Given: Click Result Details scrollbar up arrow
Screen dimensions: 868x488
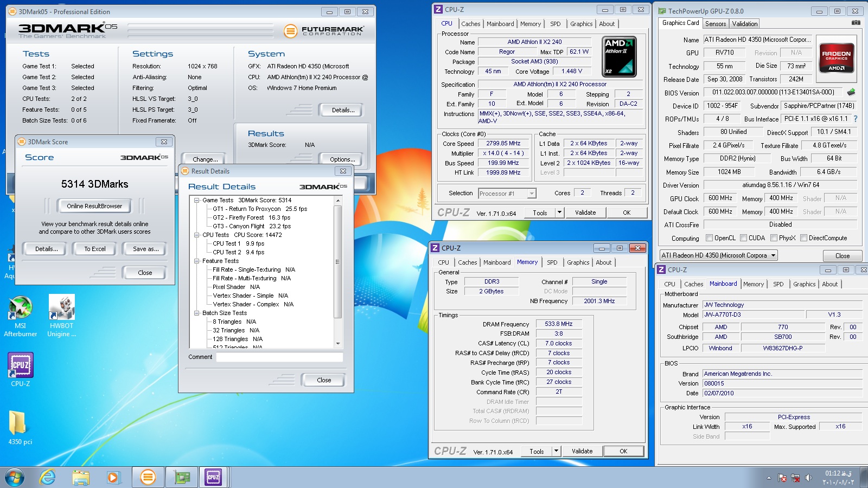Looking at the screenshot, I should coord(338,200).
